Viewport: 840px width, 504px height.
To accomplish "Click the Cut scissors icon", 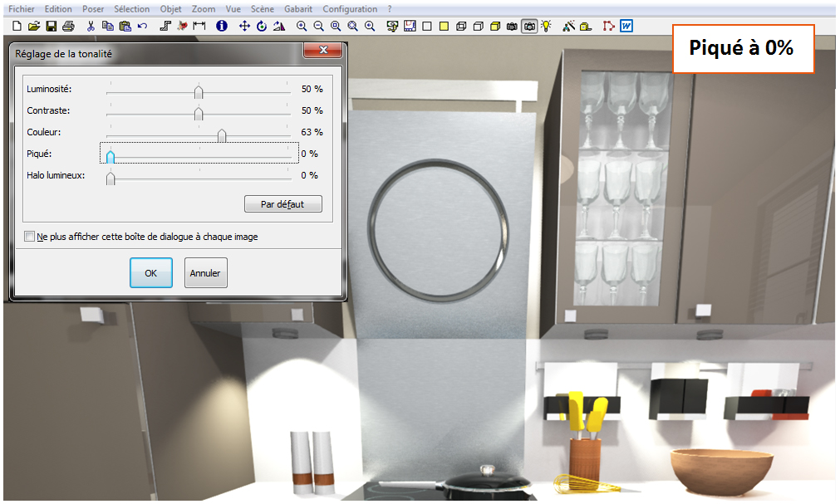I will tap(91, 27).
